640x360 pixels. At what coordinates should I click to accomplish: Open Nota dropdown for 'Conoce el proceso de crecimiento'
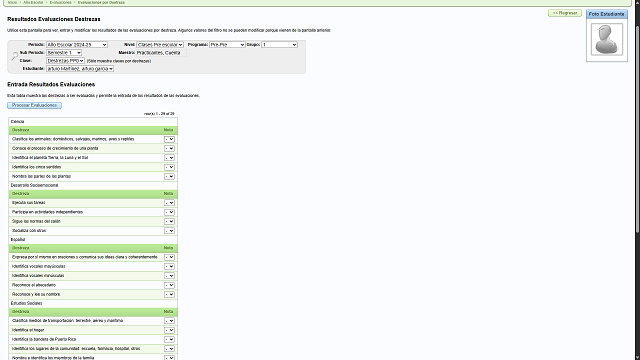[x=169, y=149]
